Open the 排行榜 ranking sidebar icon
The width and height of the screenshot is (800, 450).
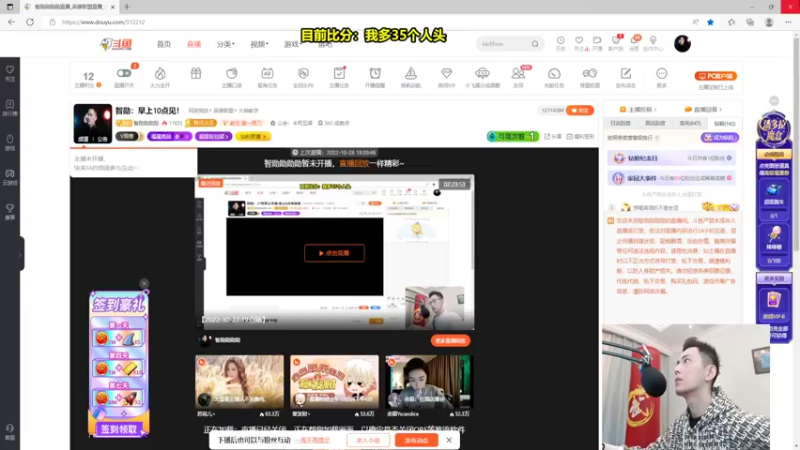10,108
